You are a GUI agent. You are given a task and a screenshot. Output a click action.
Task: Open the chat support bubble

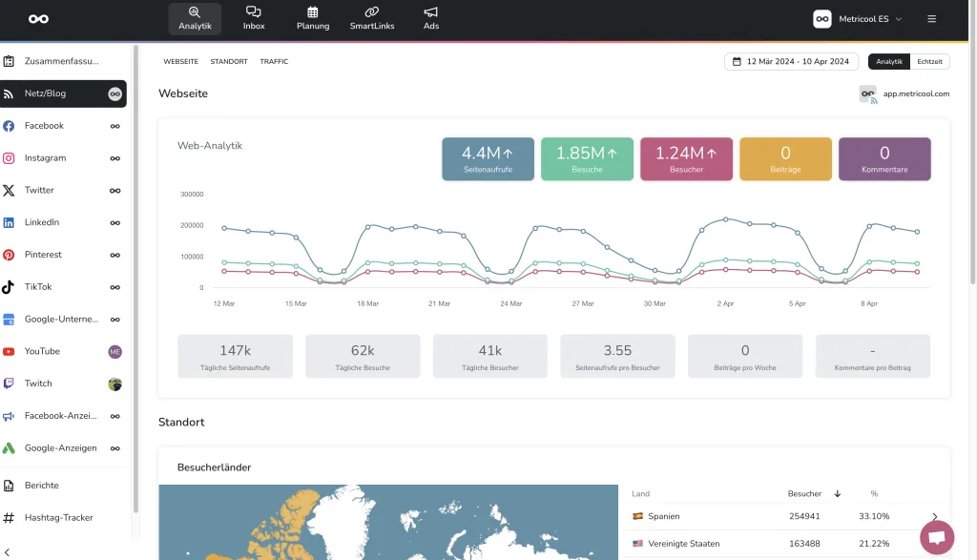pyautogui.click(x=936, y=537)
